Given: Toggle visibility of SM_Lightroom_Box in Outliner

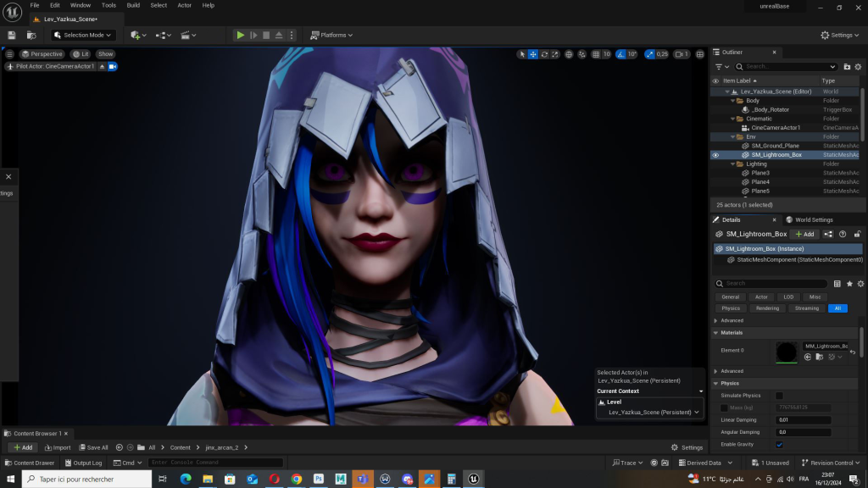Looking at the screenshot, I should point(715,155).
